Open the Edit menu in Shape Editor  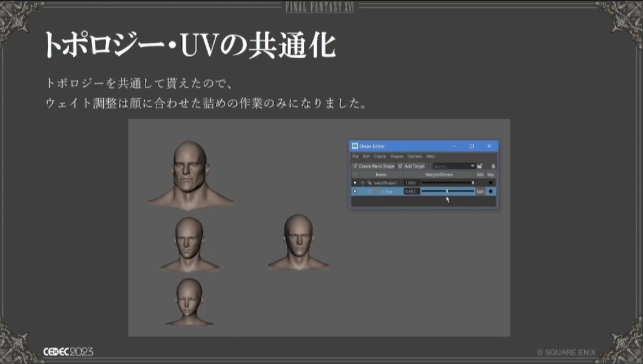click(366, 156)
